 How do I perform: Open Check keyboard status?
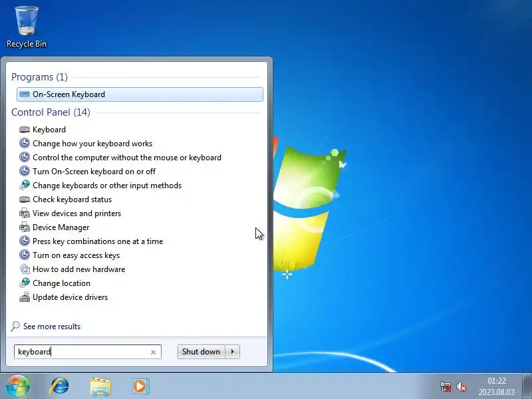72,199
